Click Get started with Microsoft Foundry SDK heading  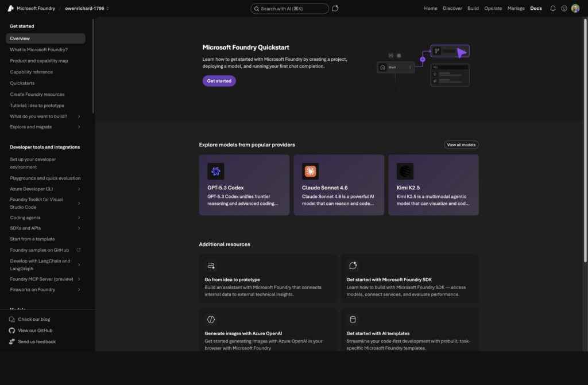pyautogui.click(x=389, y=279)
